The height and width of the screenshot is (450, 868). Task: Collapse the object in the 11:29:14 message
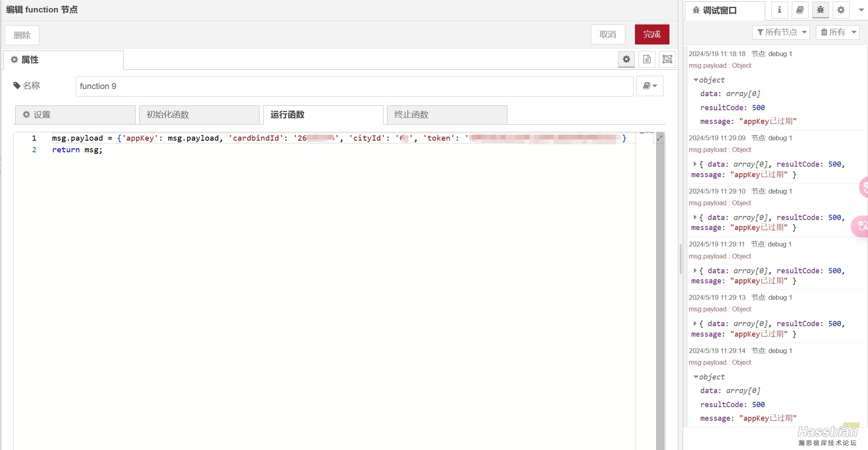point(696,377)
